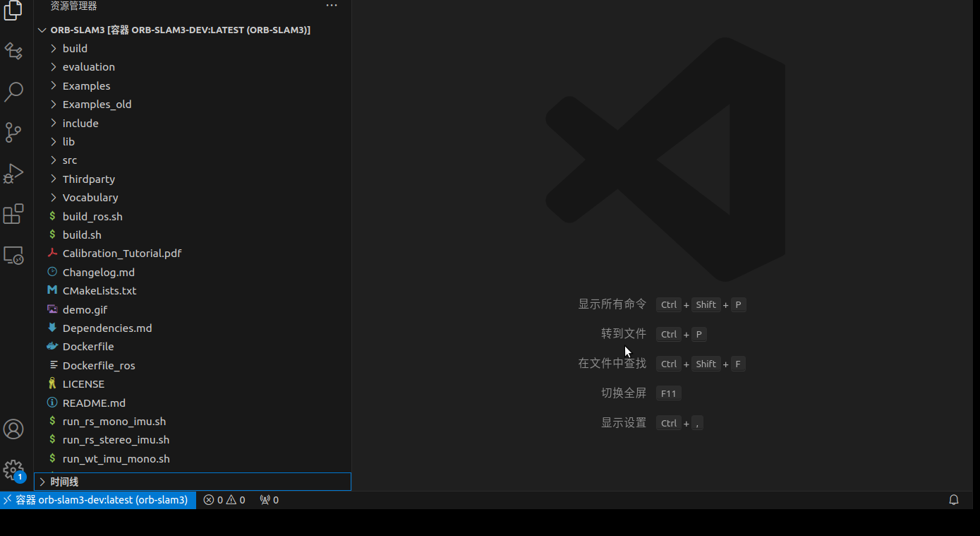Expand the 时间线 timeline section

point(193,482)
